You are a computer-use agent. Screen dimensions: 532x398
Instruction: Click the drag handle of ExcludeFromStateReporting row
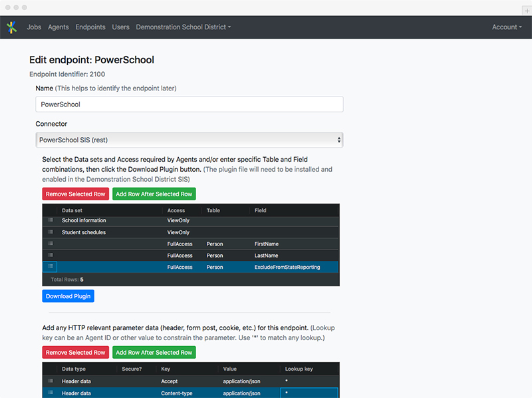[x=50, y=267]
